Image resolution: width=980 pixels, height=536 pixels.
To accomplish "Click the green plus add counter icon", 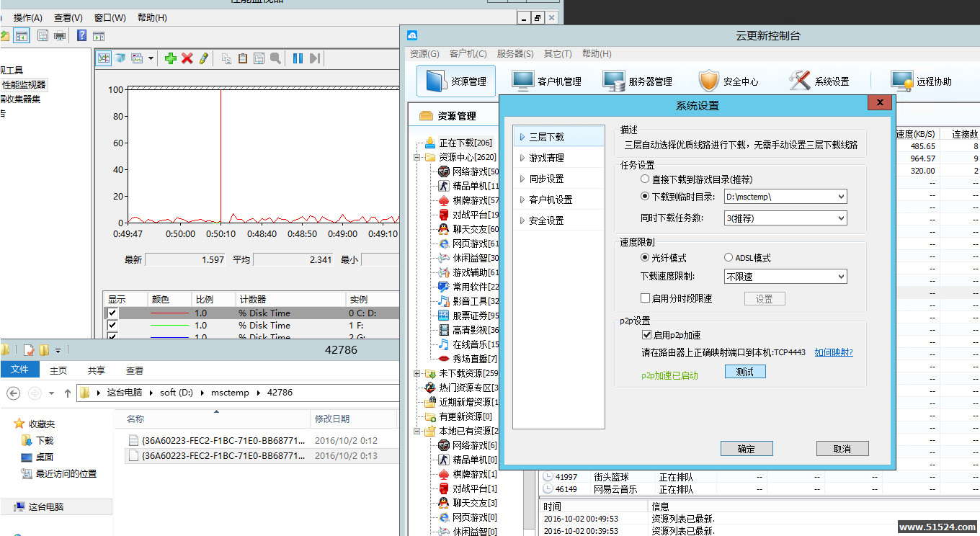I will click(170, 58).
